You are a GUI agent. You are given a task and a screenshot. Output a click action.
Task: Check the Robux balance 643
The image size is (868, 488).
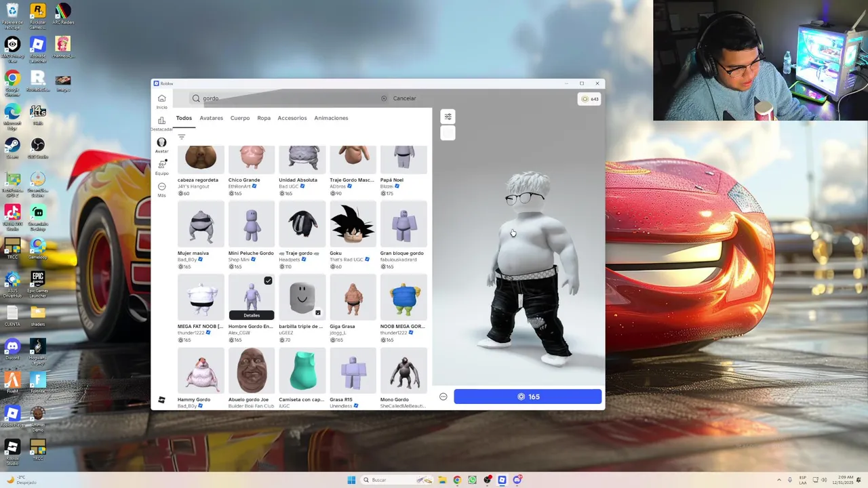point(589,99)
